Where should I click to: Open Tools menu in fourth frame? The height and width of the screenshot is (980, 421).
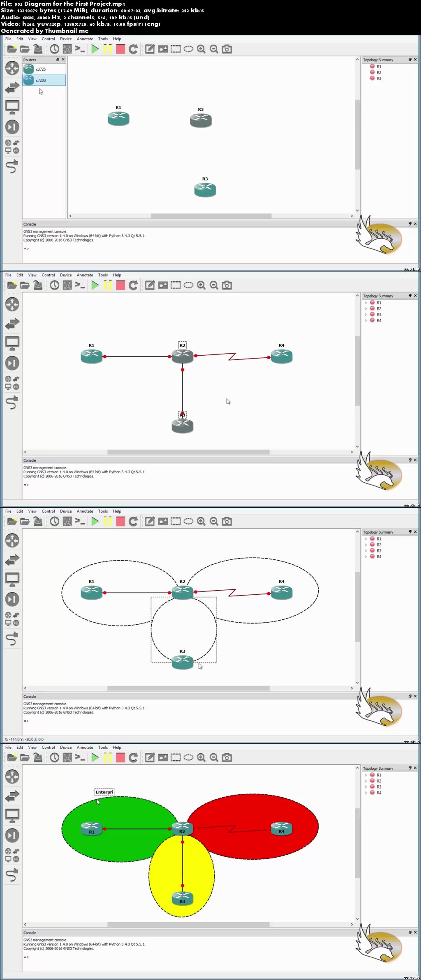coord(103,748)
